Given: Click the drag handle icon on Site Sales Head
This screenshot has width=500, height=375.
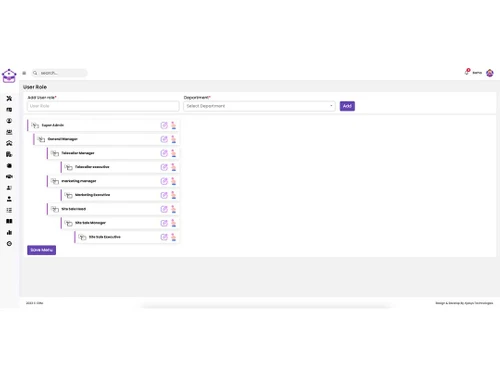Looking at the screenshot, I should point(55,209).
